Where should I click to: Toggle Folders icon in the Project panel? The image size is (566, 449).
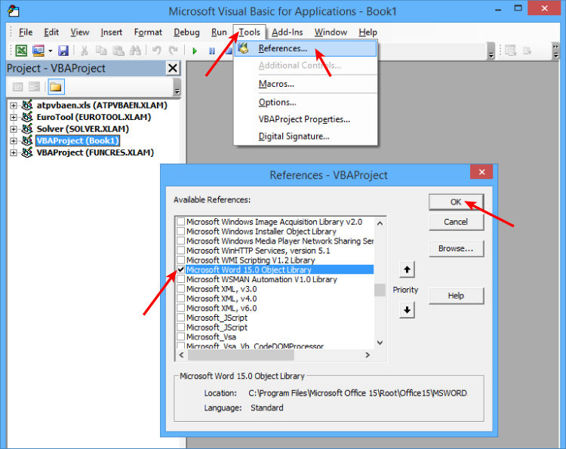tap(56, 87)
